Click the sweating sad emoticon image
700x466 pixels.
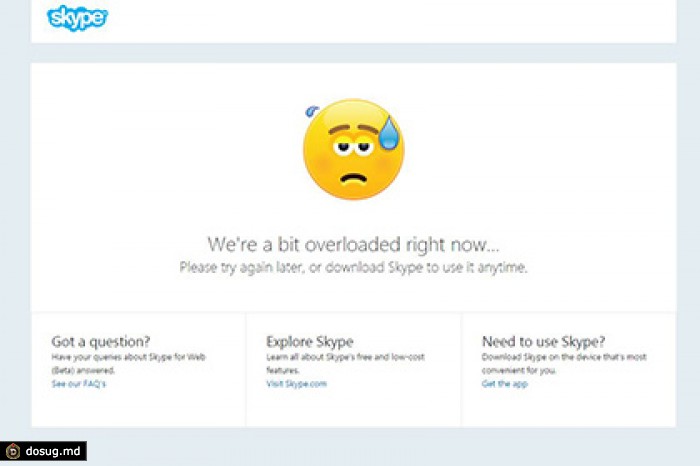(x=354, y=149)
